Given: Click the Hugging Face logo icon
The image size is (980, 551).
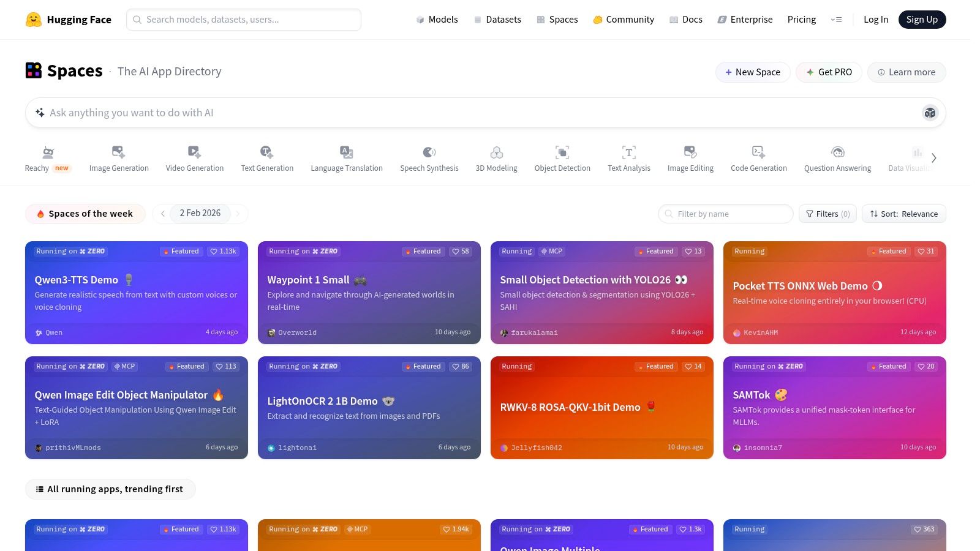Looking at the screenshot, I should click(x=33, y=20).
